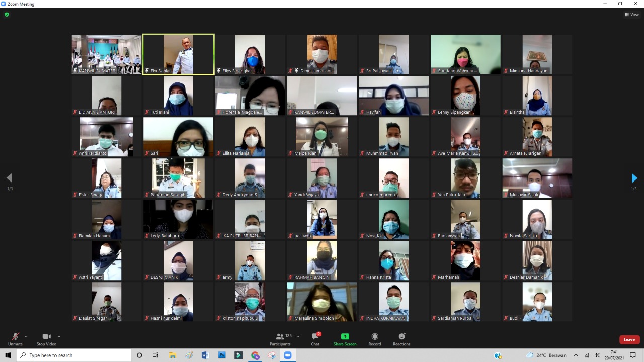Select Maraulina Simbolon's video tile

[322, 302]
